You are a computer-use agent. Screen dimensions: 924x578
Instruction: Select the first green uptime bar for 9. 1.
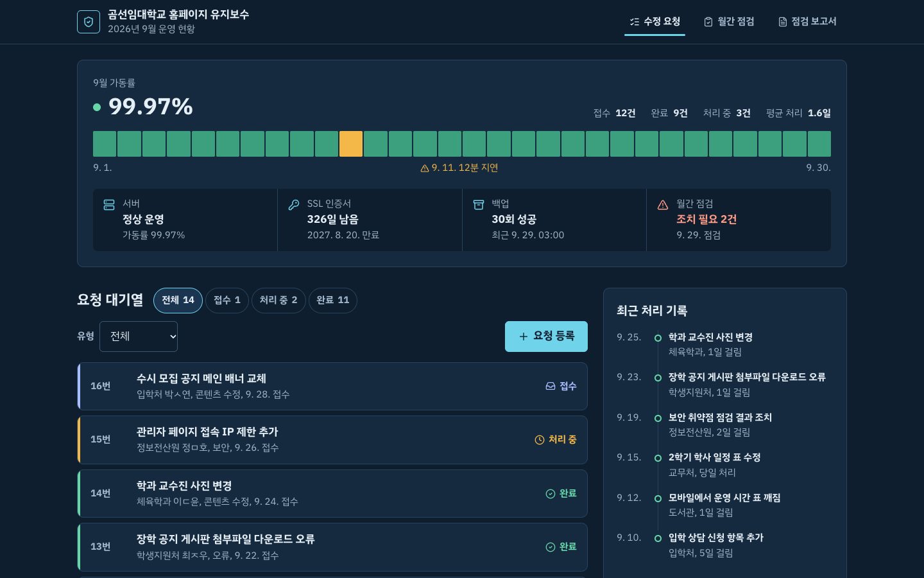point(105,144)
